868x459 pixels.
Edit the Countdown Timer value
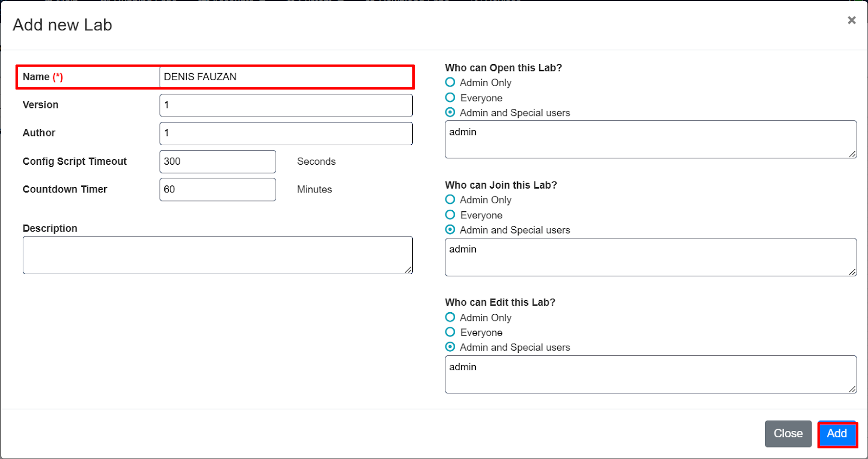(x=218, y=190)
